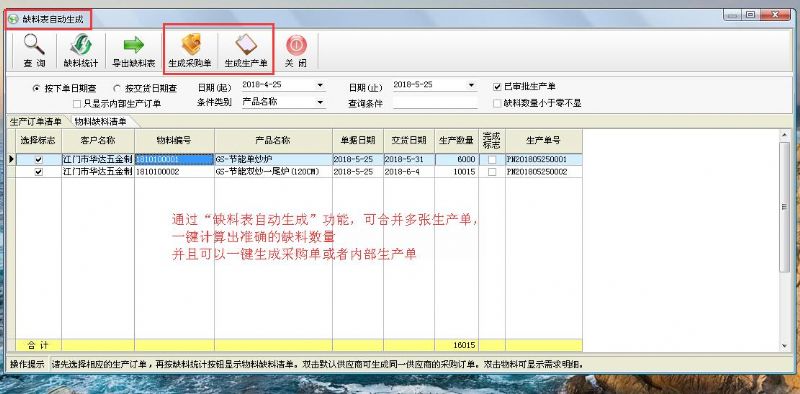The width and height of the screenshot is (800, 394).
Task: Toggle 完成标志 checkbox for PM201805250001 row
Action: (492, 160)
